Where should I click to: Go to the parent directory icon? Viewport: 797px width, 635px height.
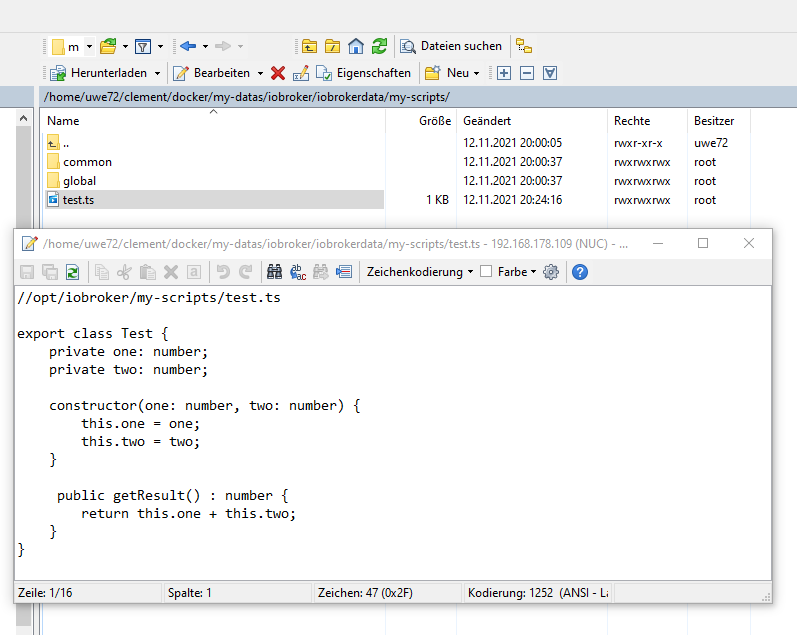(310, 46)
